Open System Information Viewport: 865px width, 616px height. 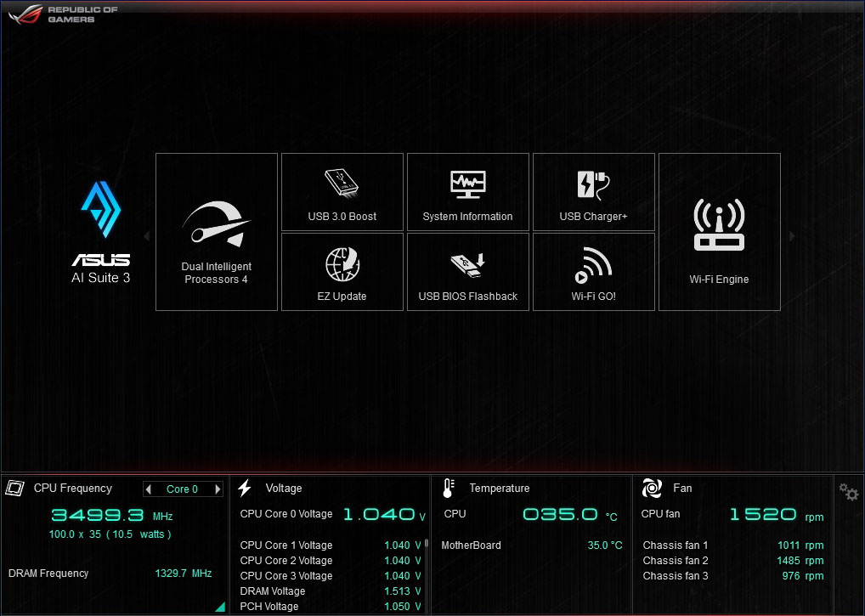[468, 192]
